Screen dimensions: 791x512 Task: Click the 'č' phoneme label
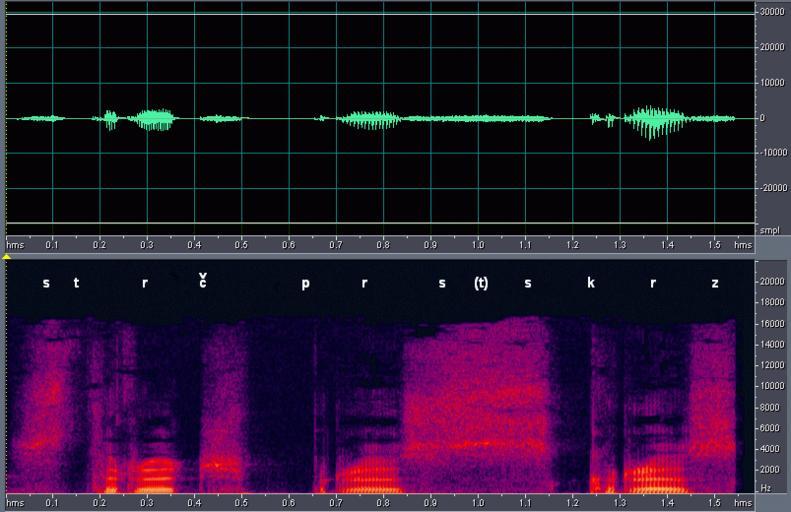tap(203, 281)
